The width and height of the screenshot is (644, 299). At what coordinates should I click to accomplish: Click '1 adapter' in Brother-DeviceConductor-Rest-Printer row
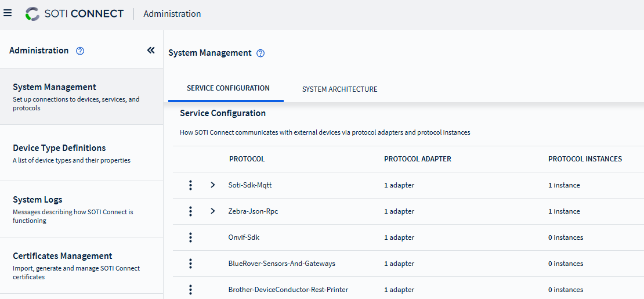(x=399, y=290)
